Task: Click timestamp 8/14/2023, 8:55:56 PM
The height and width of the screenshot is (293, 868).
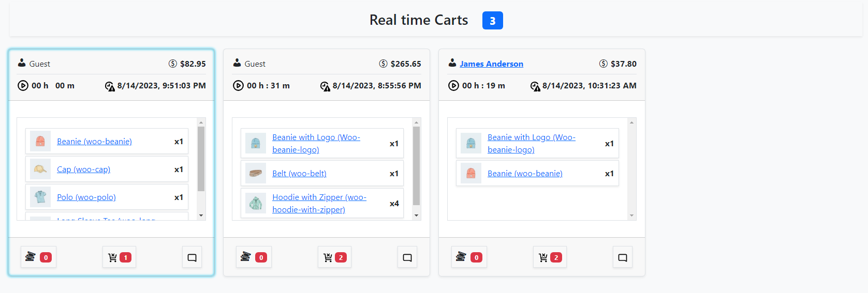Action: point(377,86)
